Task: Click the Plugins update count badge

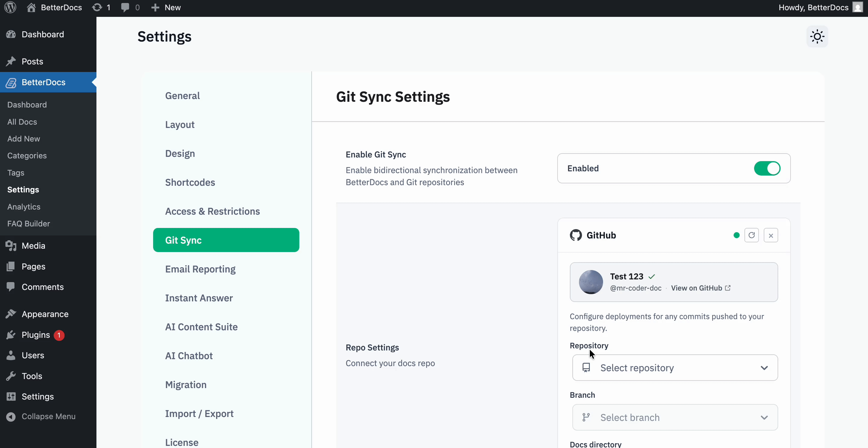Action: (x=59, y=335)
